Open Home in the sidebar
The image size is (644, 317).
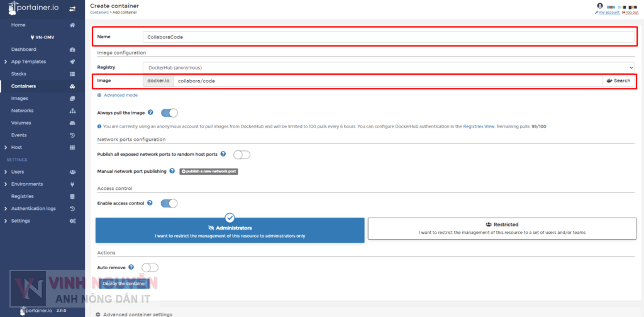(x=18, y=25)
